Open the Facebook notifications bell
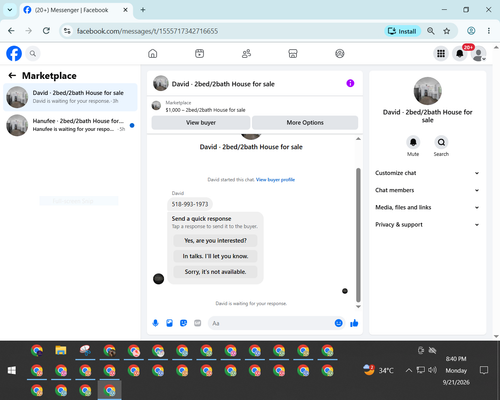The image size is (500, 400). (460, 53)
